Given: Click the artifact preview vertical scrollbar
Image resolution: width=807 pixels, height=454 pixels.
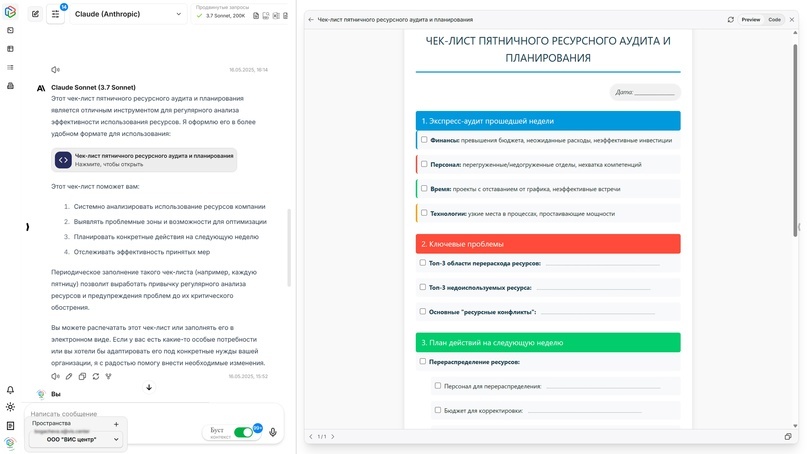Looking at the screenshot, I should tap(795, 140).
